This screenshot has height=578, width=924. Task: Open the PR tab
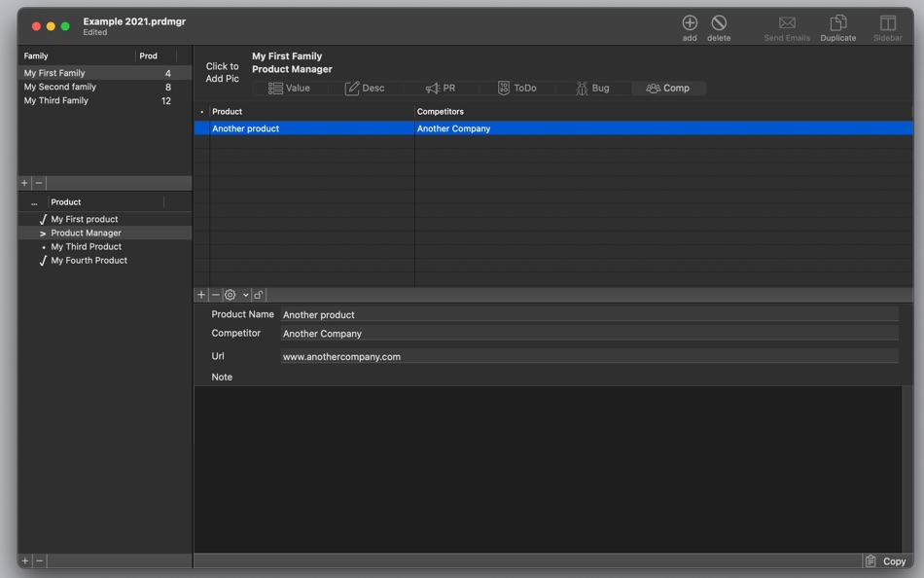[441, 88]
